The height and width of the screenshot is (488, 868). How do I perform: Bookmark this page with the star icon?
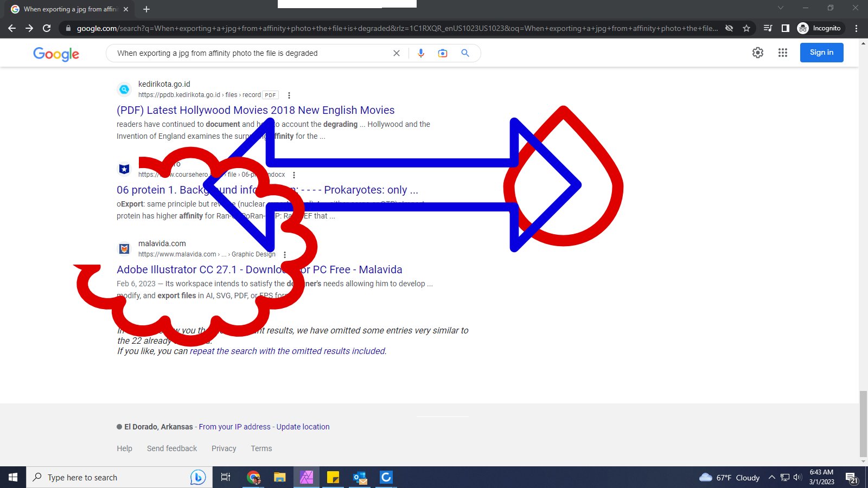click(746, 28)
